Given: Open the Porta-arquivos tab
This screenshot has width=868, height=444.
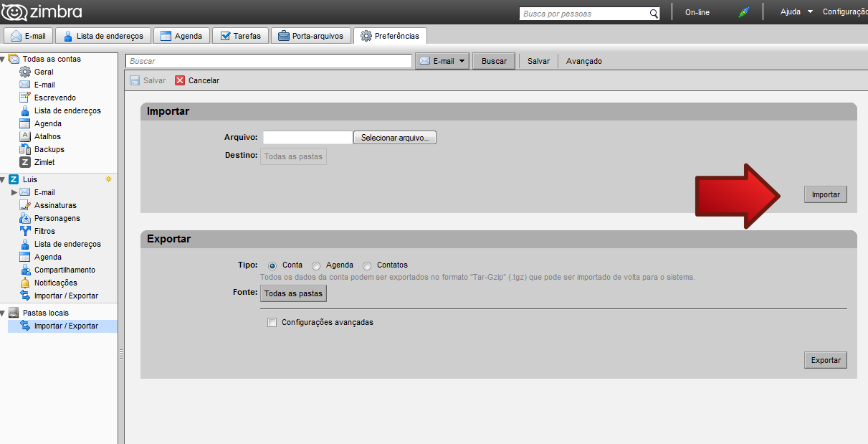Looking at the screenshot, I should pyautogui.click(x=311, y=36).
